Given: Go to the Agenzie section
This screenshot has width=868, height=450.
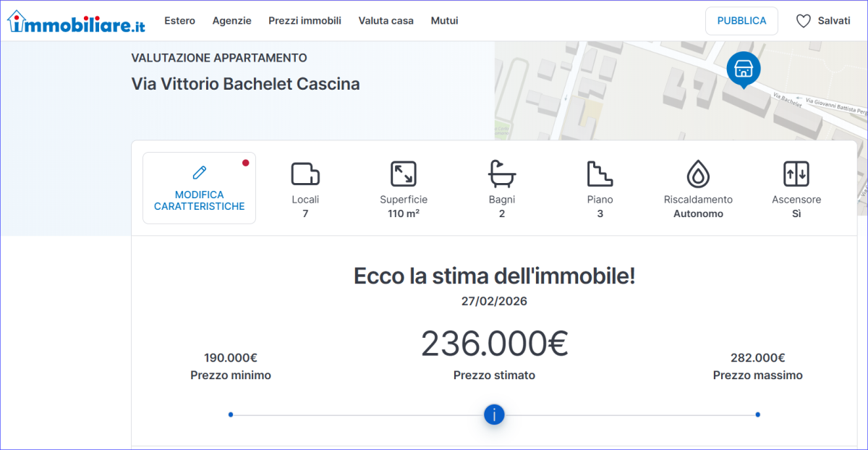Looking at the screenshot, I should pos(231,21).
